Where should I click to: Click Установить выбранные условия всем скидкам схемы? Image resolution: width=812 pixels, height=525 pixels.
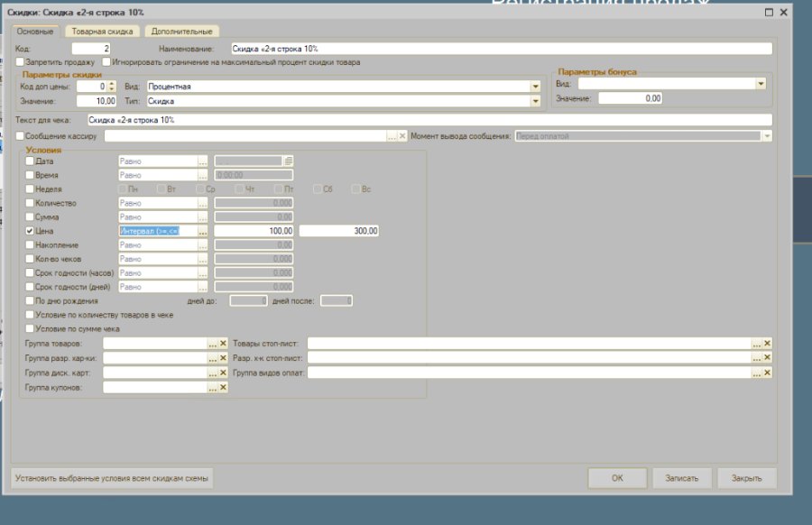click(x=112, y=478)
